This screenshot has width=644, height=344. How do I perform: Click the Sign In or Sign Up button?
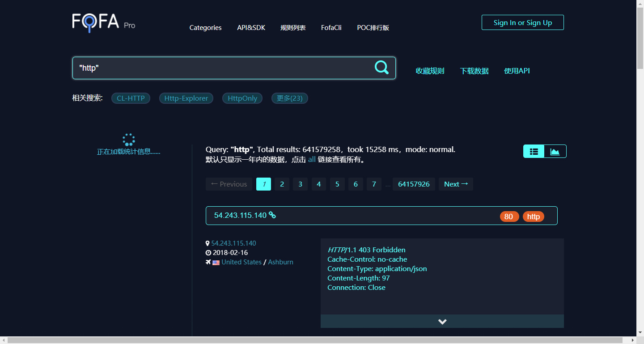click(523, 22)
